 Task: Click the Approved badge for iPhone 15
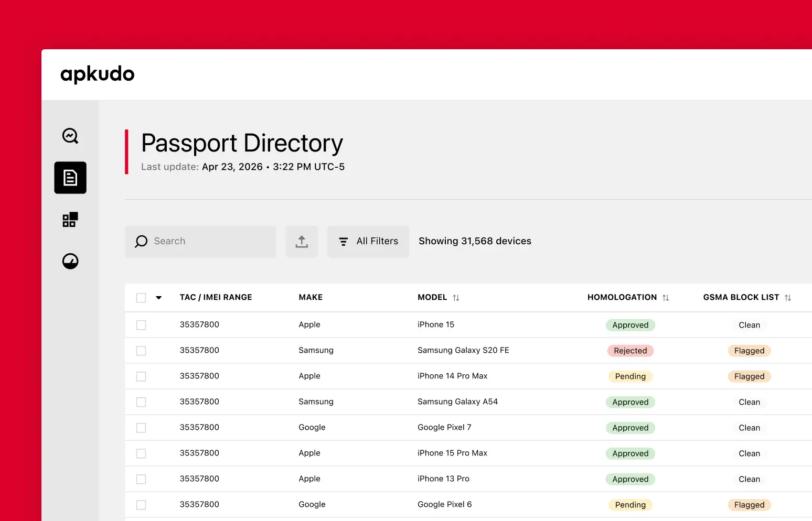[631, 325]
